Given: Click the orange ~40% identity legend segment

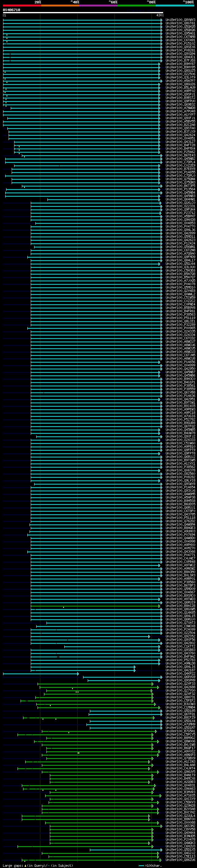Looking at the screenshot, I should 60,6.
